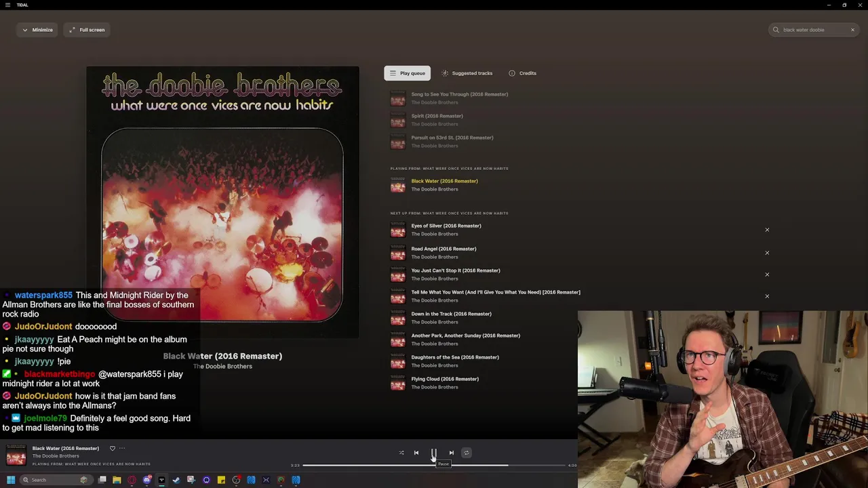Click player bar album thumbnail

pyautogui.click(x=16, y=455)
